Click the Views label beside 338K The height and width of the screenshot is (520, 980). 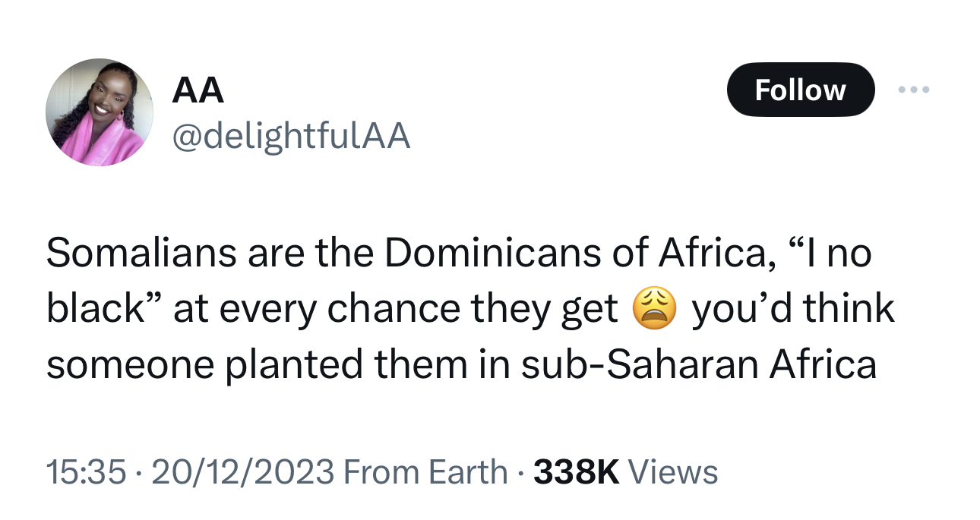point(673,472)
